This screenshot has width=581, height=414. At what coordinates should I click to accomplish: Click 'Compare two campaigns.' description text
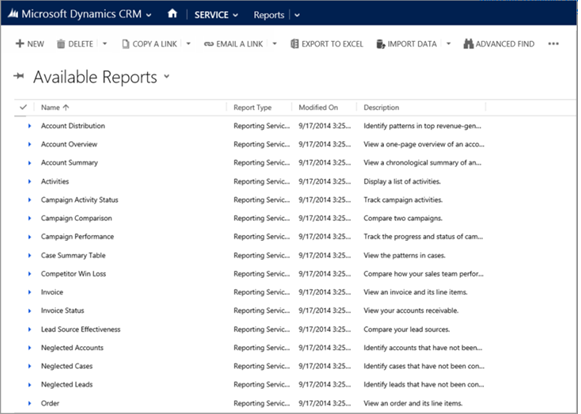click(x=403, y=218)
